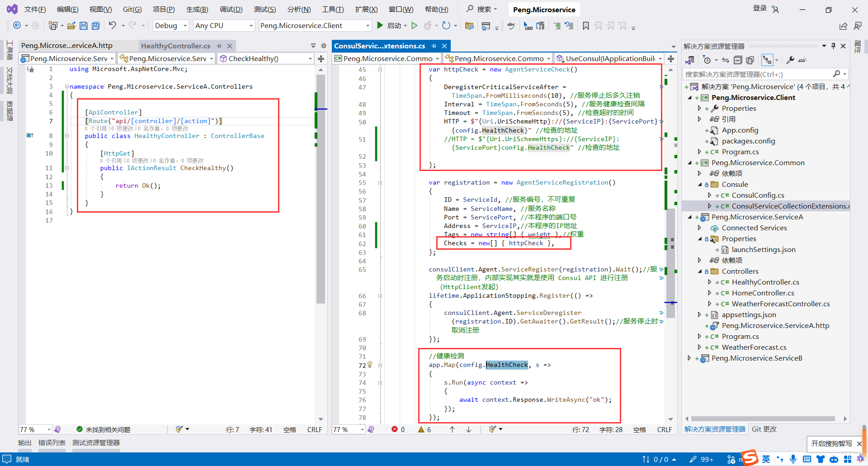The height and width of the screenshot is (466, 868).
Task: Click the Open File folder icon
Action: point(71,26)
